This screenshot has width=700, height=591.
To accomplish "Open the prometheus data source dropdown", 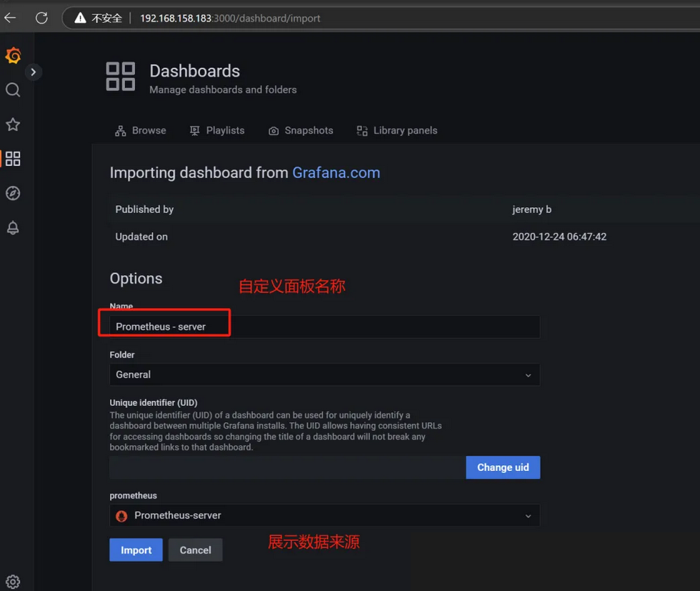I will 324,515.
